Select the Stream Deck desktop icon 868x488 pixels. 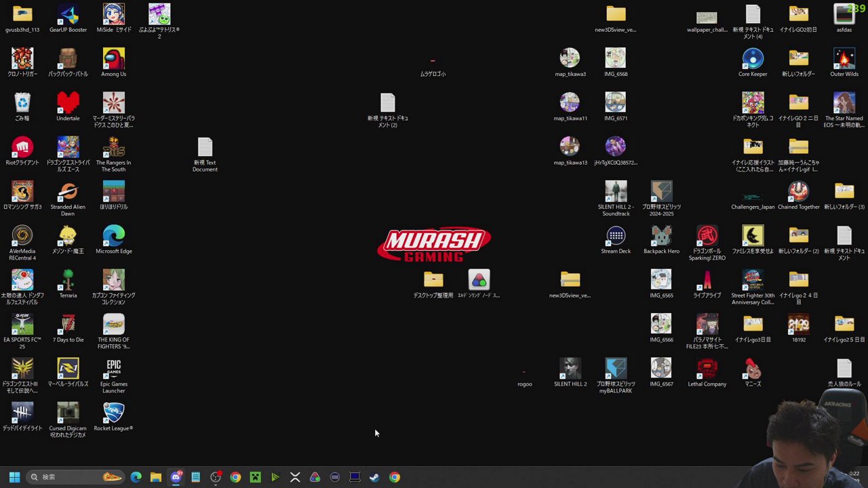[x=616, y=237]
